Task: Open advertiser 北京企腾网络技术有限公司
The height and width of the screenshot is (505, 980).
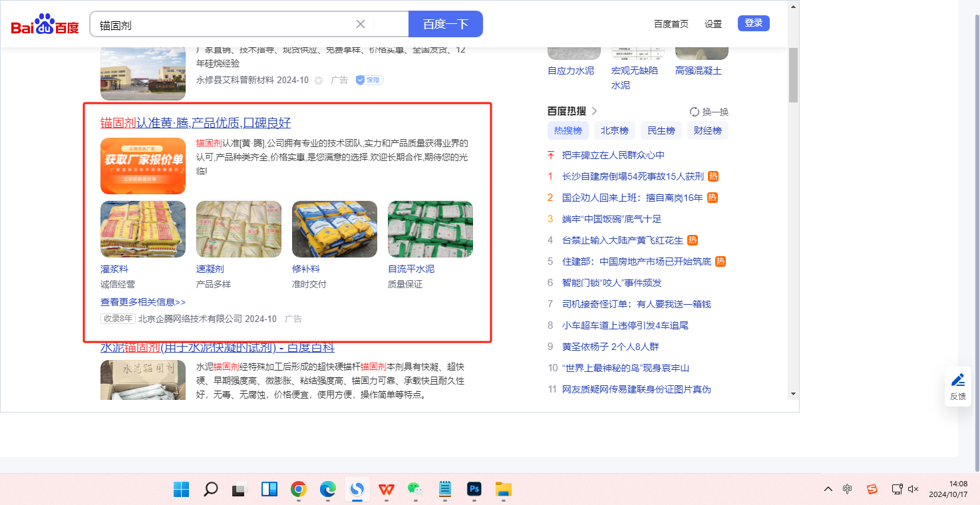Action: coord(190,319)
